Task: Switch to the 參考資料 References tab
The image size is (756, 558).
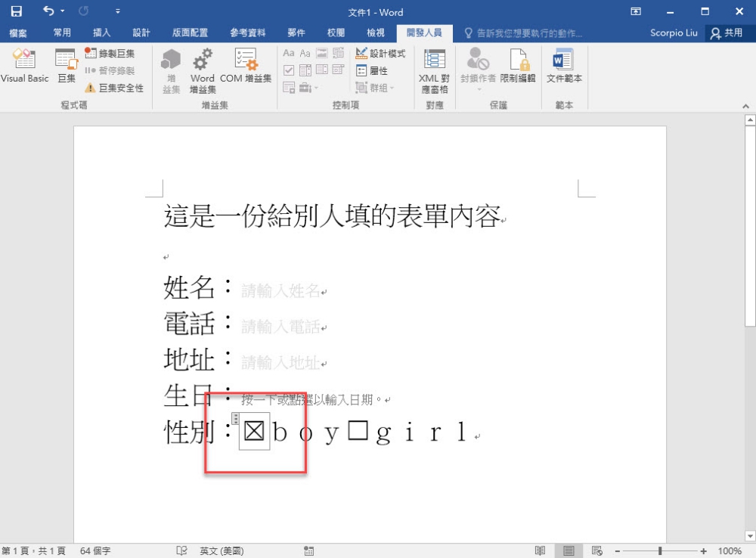Action: (x=248, y=33)
